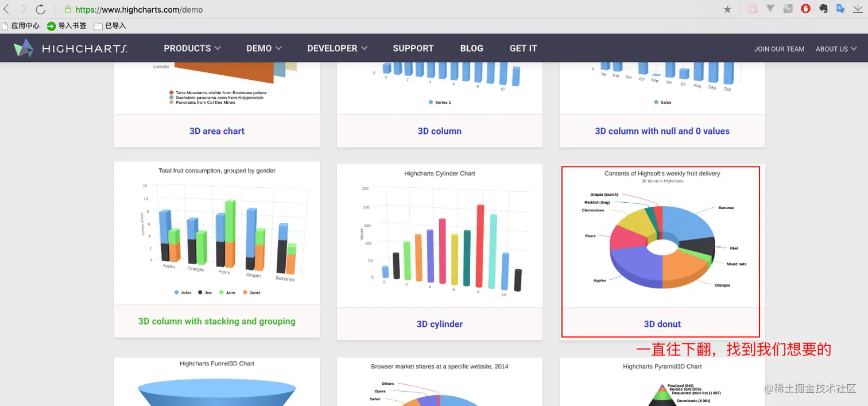Toggle the Dachstein panorama legend entry
Viewport: 868px width, 406px height.
[216, 98]
